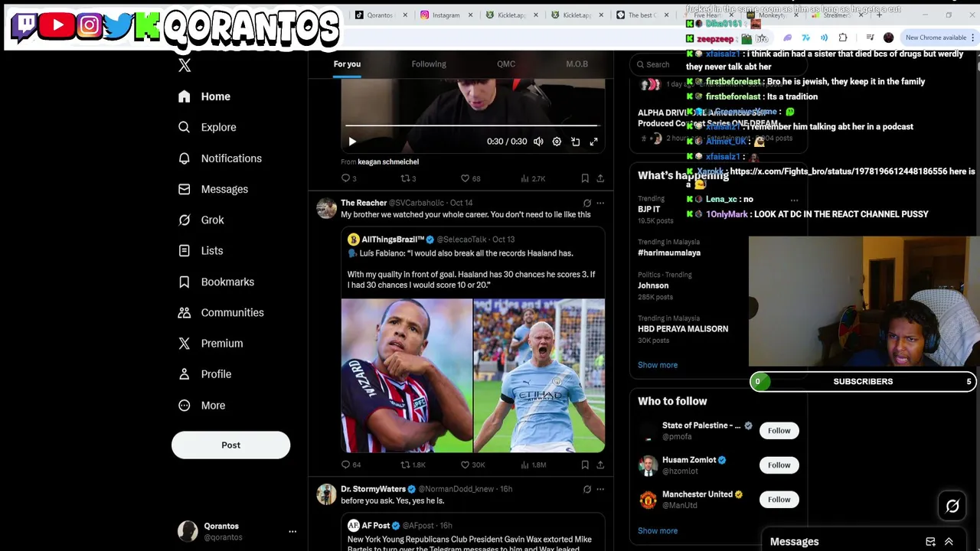This screenshot has width=980, height=551.
Task: Open Chrome extensions puzzle icon
Action: [843, 37]
